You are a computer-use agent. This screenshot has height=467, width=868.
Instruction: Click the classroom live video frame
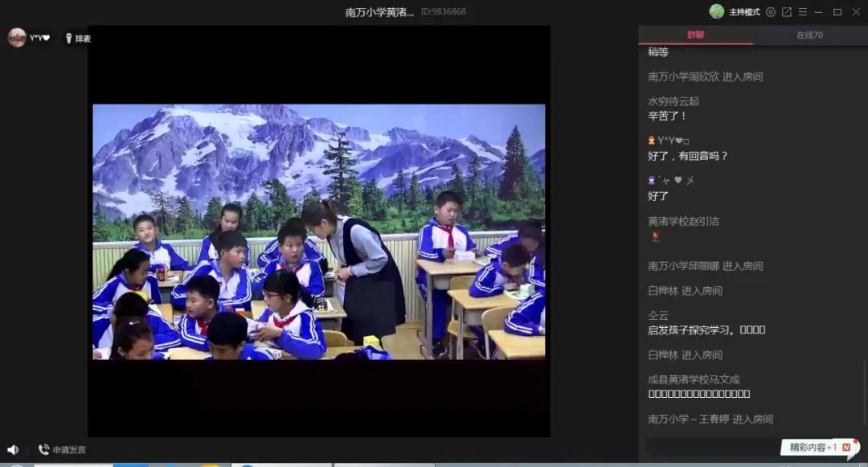[319, 231]
